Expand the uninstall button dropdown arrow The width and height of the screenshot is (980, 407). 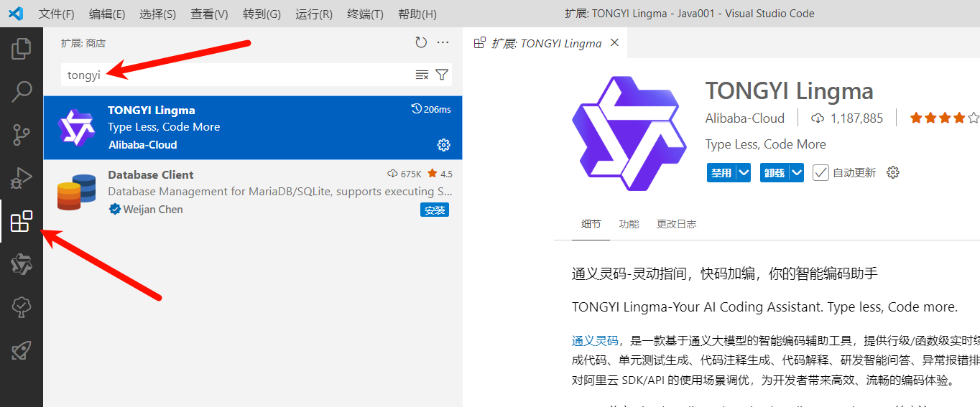point(796,172)
